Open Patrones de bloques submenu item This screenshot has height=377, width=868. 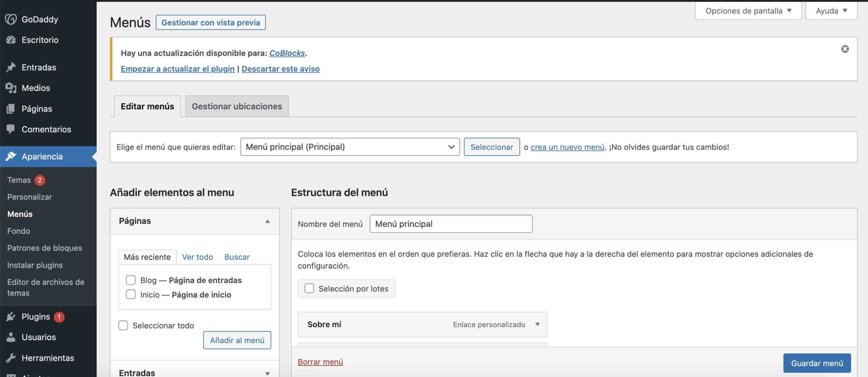point(44,248)
